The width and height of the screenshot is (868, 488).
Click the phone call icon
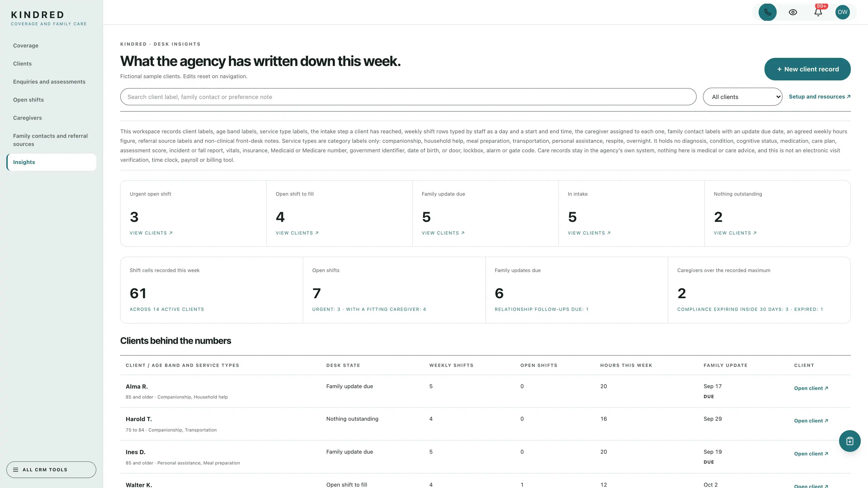[x=767, y=12]
